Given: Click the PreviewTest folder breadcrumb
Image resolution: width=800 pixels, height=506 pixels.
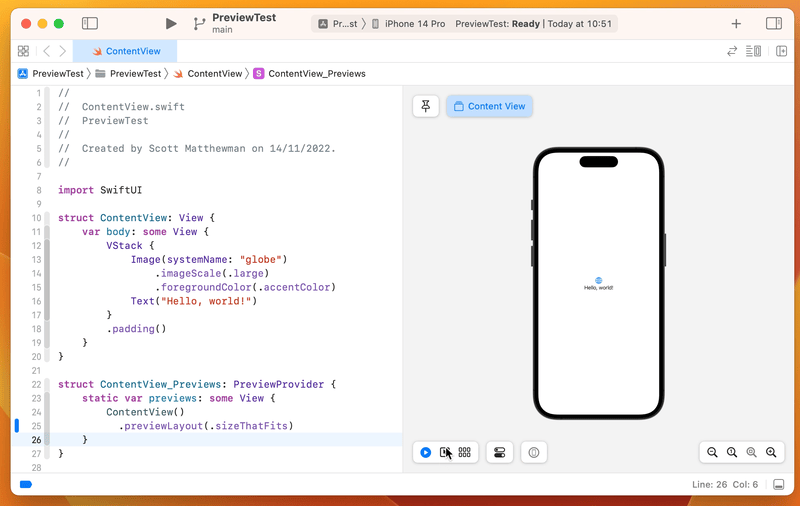Looking at the screenshot, I should coord(128,73).
